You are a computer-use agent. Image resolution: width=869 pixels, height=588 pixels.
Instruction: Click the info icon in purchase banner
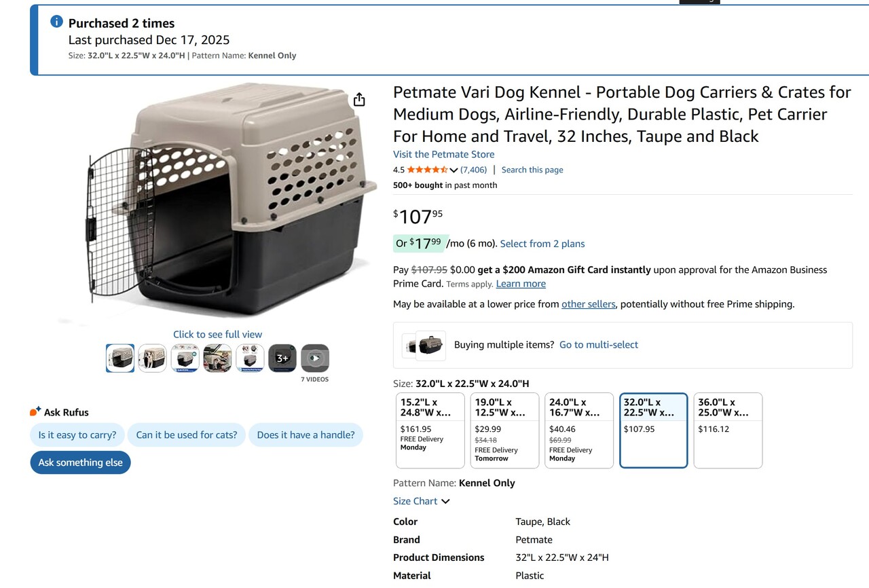tap(57, 22)
